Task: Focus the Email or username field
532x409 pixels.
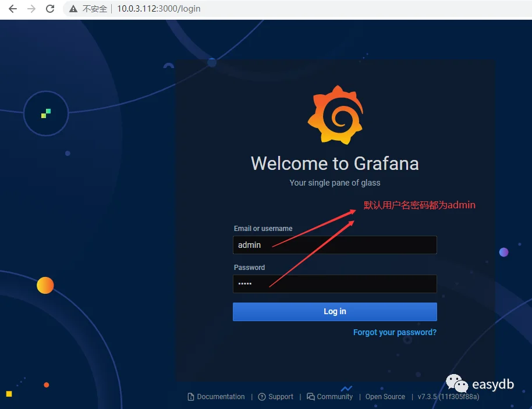Action: coord(335,245)
